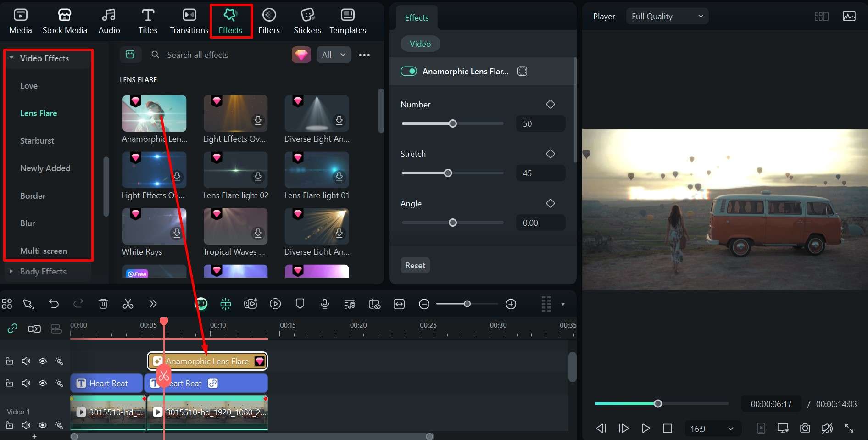Switch to the Audio tab
Viewport: 868px width, 440px height.
[109, 21]
